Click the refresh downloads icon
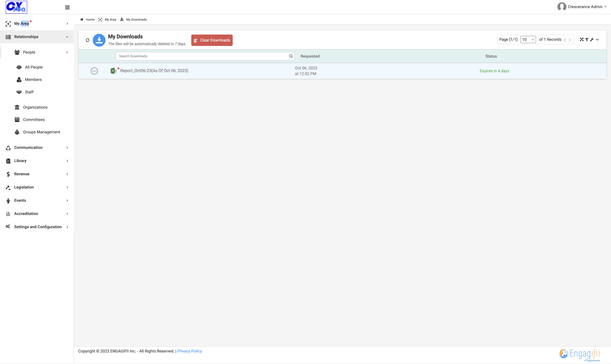Viewport: 611px width, 364px height. tap(88, 40)
